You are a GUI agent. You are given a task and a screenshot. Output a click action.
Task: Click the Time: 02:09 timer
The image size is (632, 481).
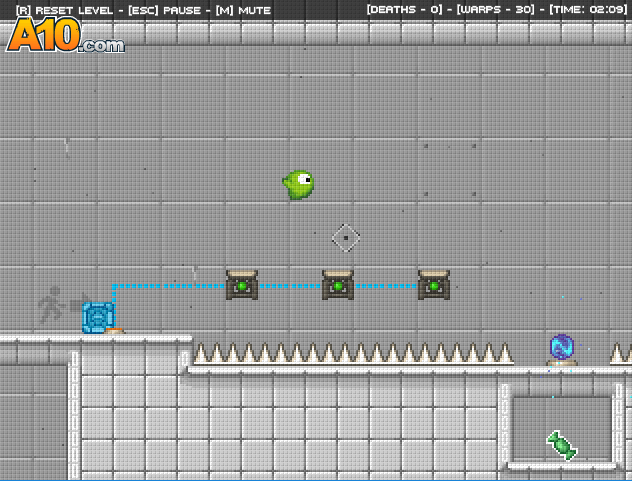(589, 9)
